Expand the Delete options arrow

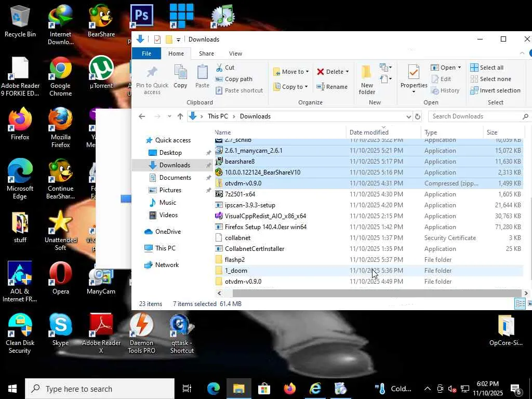tap(347, 72)
